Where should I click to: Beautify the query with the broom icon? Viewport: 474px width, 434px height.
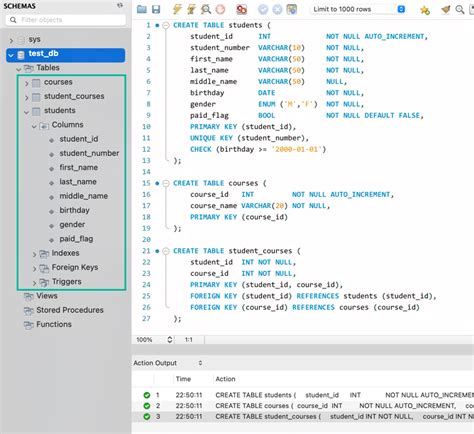click(446, 9)
